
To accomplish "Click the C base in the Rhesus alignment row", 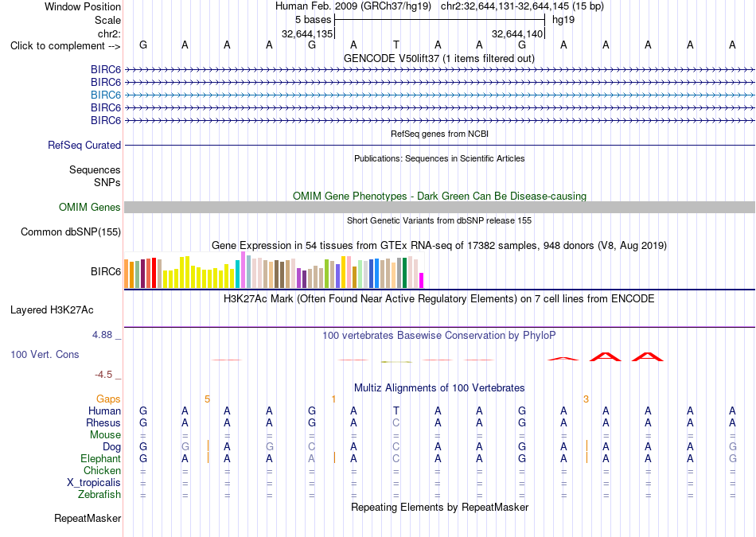I will coord(396,422).
